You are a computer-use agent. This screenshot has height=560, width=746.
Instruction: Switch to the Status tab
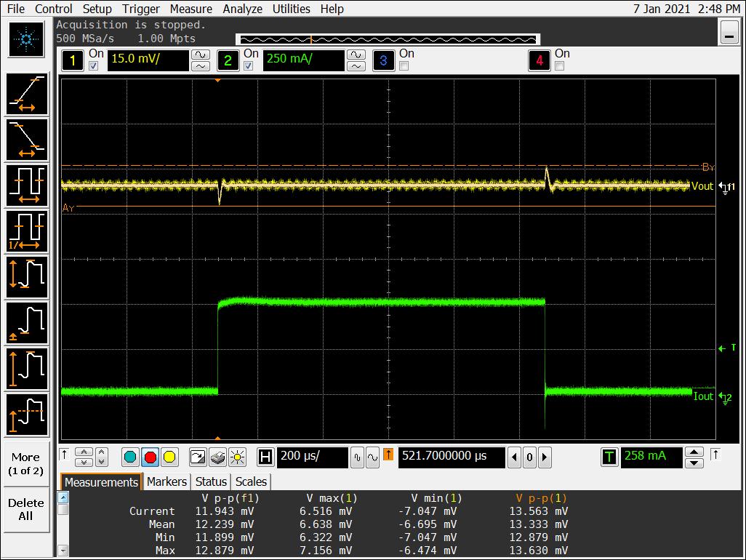click(211, 482)
